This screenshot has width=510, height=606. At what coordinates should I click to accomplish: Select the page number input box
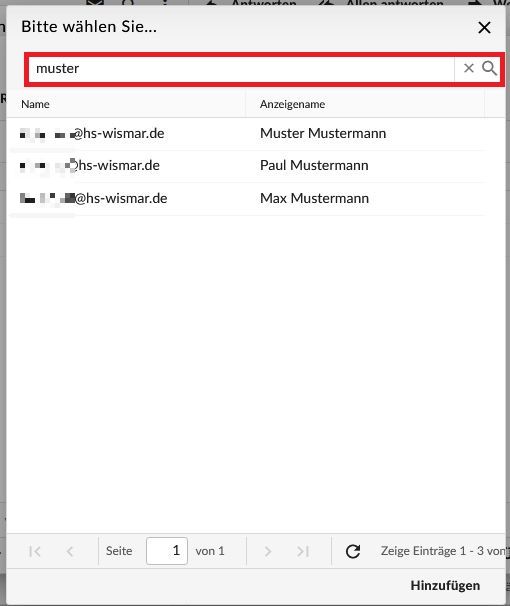coord(167,551)
